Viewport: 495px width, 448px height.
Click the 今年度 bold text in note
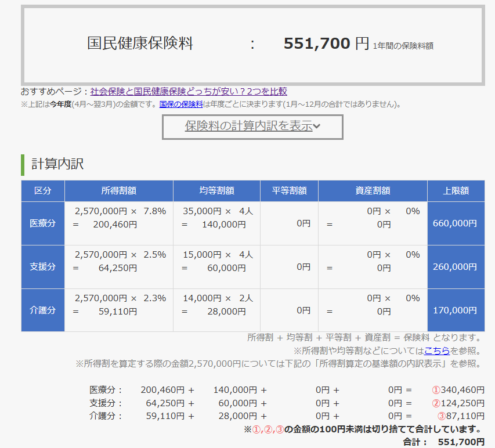click(61, 104)
